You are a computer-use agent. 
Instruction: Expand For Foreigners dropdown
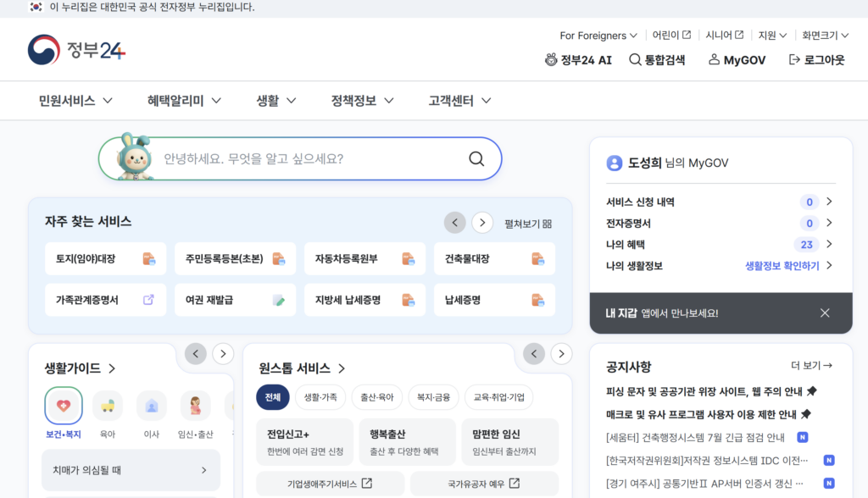tap(598, 36)
